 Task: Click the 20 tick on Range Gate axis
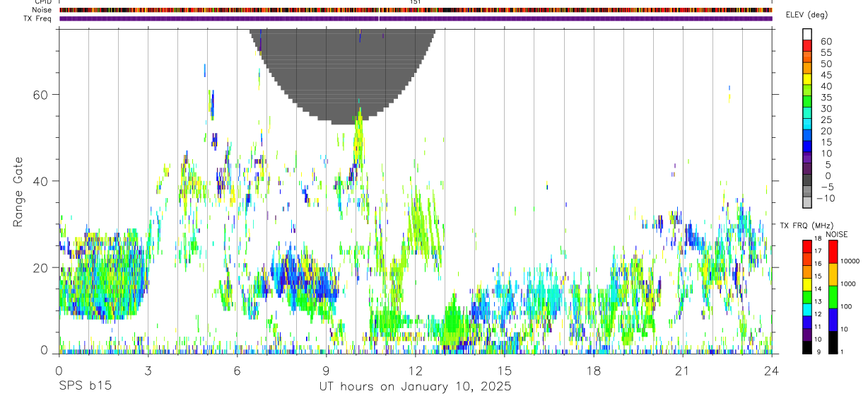tap(39, 267)
